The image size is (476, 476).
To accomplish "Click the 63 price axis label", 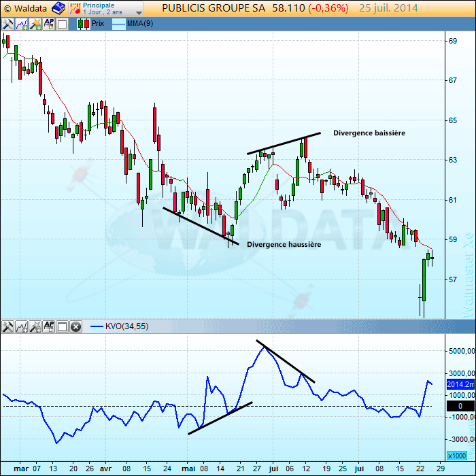I will pos(452,160).
